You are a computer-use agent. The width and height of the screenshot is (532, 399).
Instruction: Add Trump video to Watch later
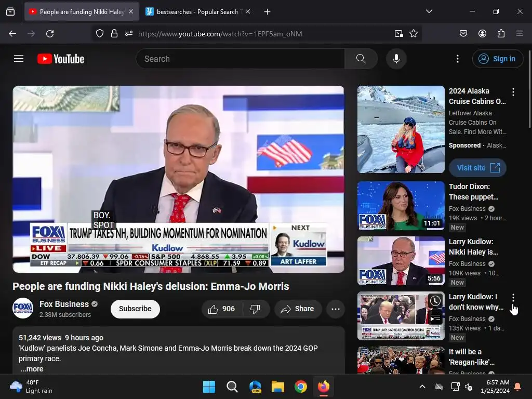coord(435,301)
